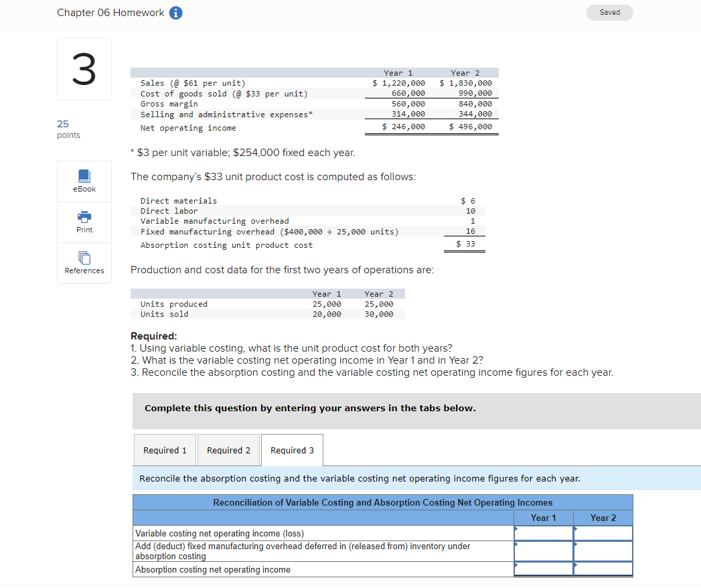Click the blue marker in Year 1 variable costing cell
Image resolution: width=701 pixels, height=588 pixels.
[516, 528]
